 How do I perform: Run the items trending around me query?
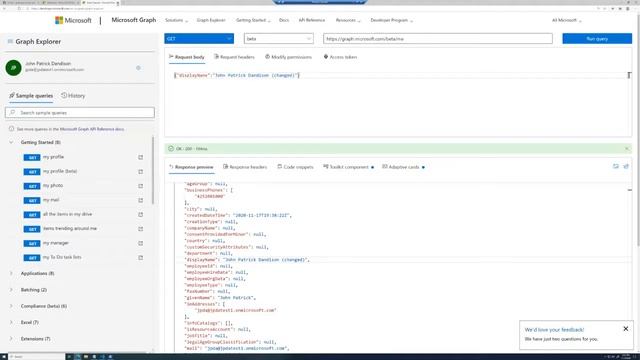[70, 229]
